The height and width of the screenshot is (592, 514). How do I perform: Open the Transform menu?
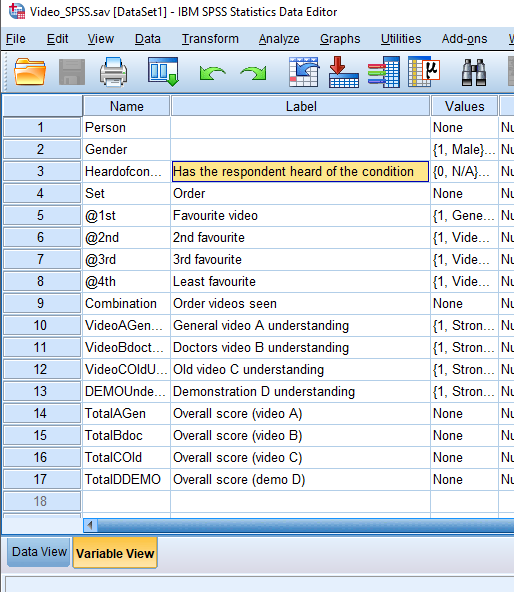click(210, 39)
